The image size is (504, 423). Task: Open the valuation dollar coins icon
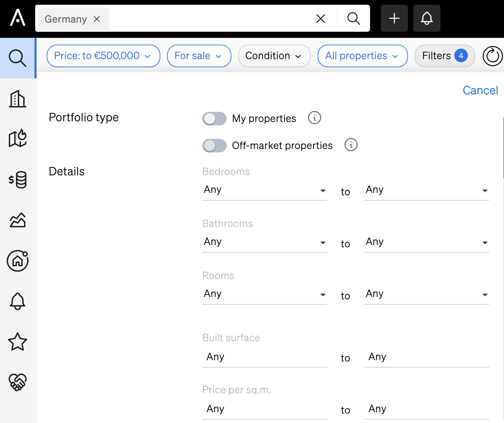click(x=17, y=179)
